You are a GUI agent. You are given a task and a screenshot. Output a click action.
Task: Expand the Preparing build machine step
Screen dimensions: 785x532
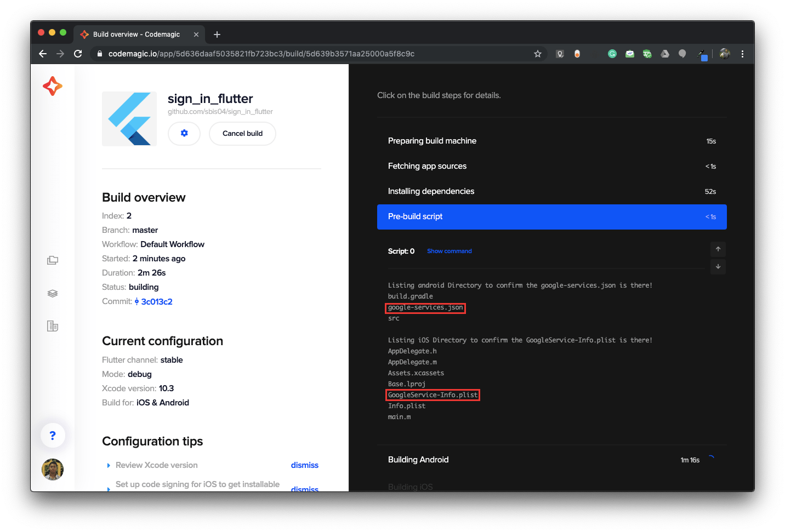pyautogui.click(x=551, y=141)
